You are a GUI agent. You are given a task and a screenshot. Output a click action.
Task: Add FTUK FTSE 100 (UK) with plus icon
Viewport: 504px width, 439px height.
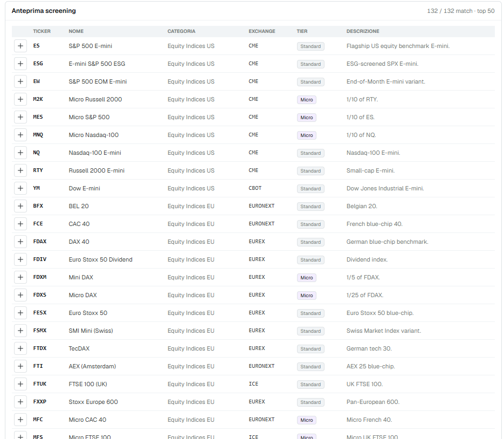pos(20,384)
